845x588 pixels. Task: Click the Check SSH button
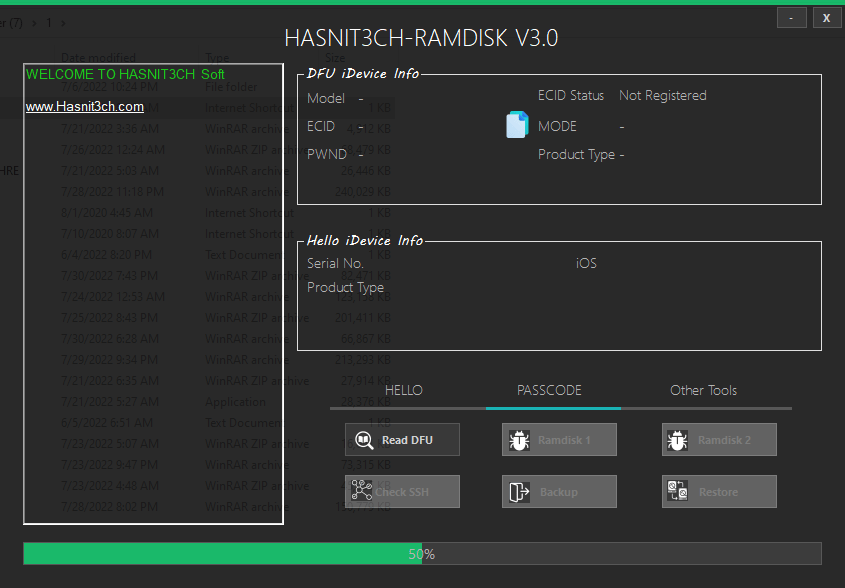tap(402, 491)
